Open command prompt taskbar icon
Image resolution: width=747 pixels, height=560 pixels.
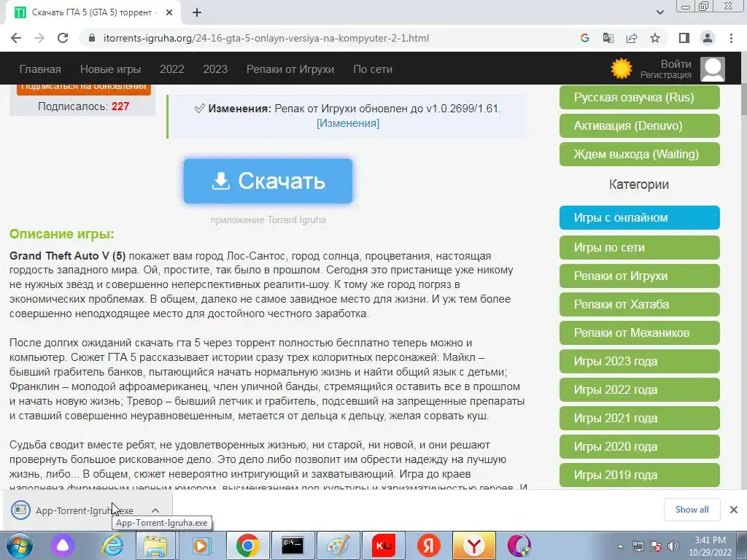293,545
